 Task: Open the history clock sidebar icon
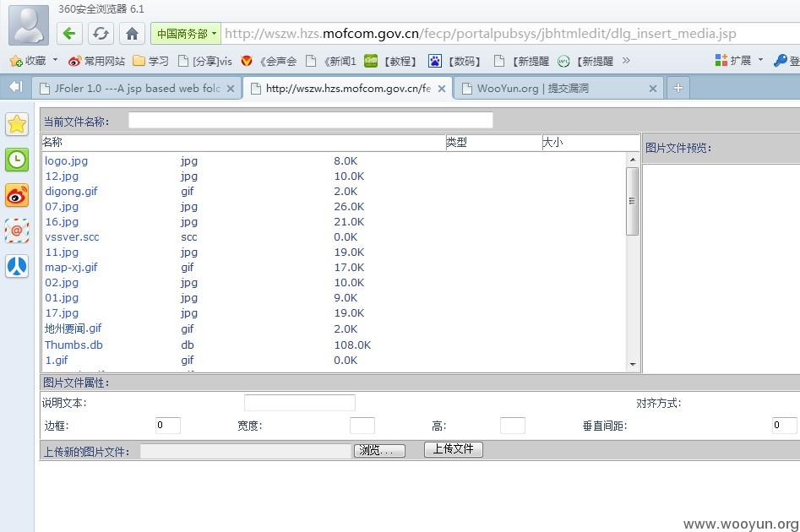pyautogui.click(x=17, y=160)
